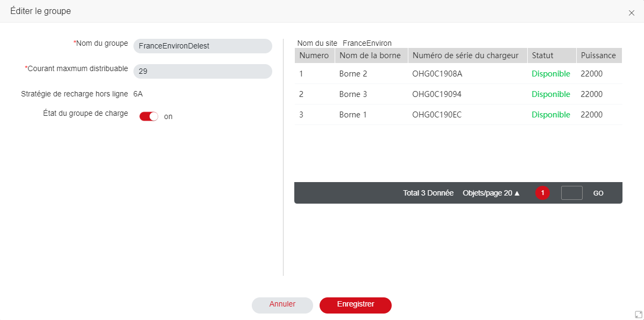This screenshot has height=320, width=644.
Task: Select the Borne 2 row name
Action: pos(353,74)
